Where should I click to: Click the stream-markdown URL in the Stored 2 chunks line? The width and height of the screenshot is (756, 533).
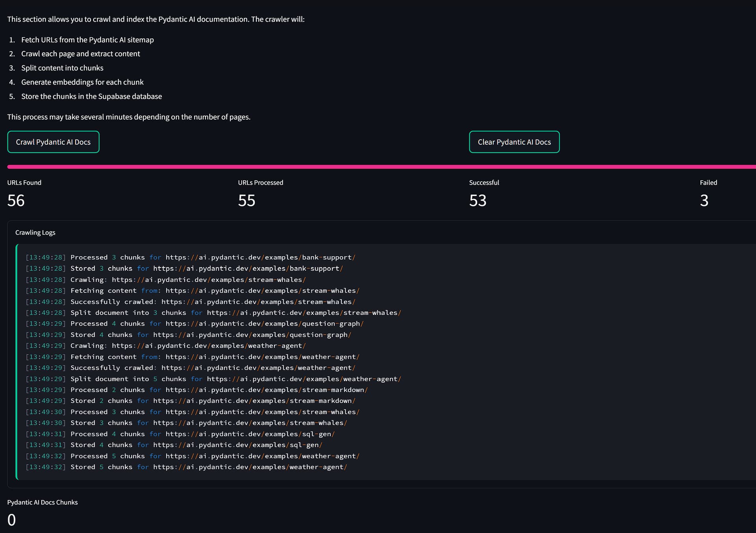(254, 401)
